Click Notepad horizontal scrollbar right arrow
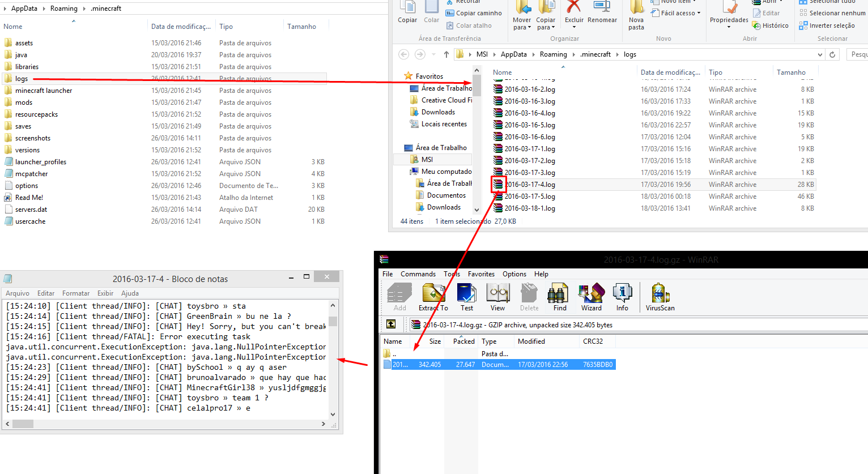This screenshot has width=868, height=474. pos(324,424)
